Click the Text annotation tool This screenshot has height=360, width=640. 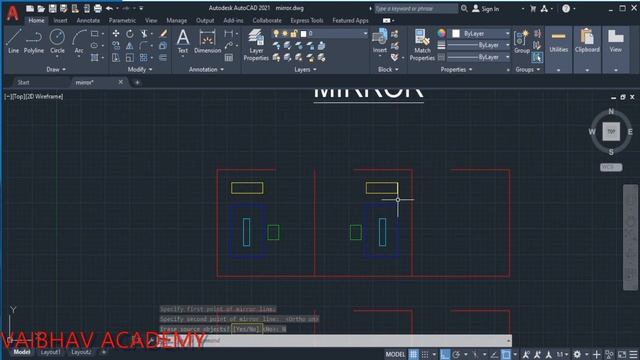(x=183, y=42)
